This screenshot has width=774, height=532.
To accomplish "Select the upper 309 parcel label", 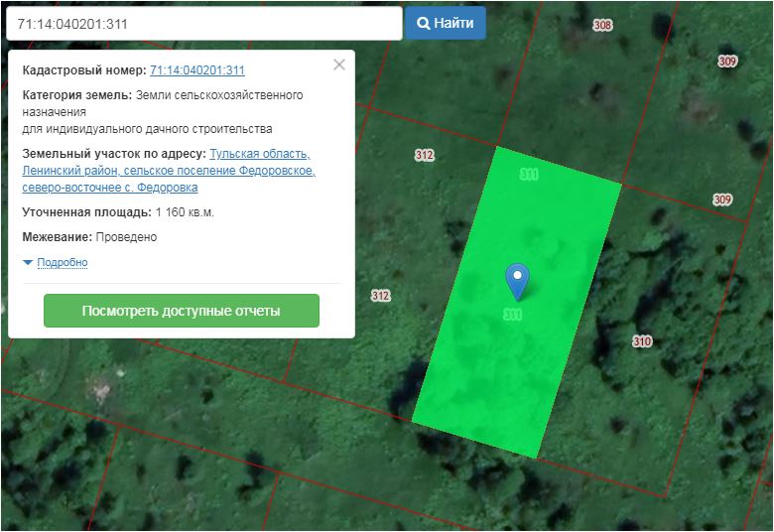I will tap(727, 62).
